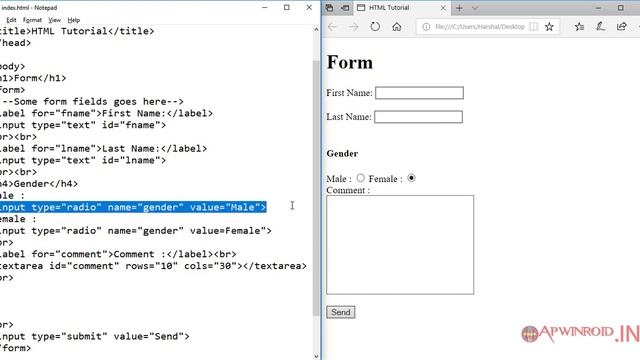Click the set tabs aside icon

(345, 8)
